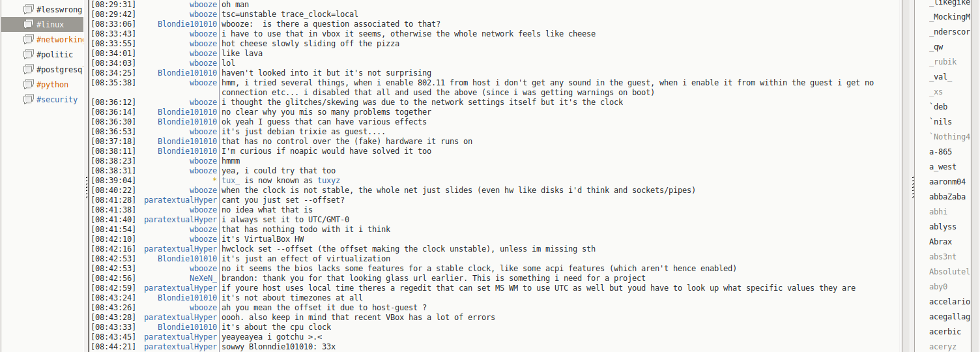The width and height of the screenshot is (980, 352).
Task: Click the chat icon beside #linux
Action: [x=28, y=24]
